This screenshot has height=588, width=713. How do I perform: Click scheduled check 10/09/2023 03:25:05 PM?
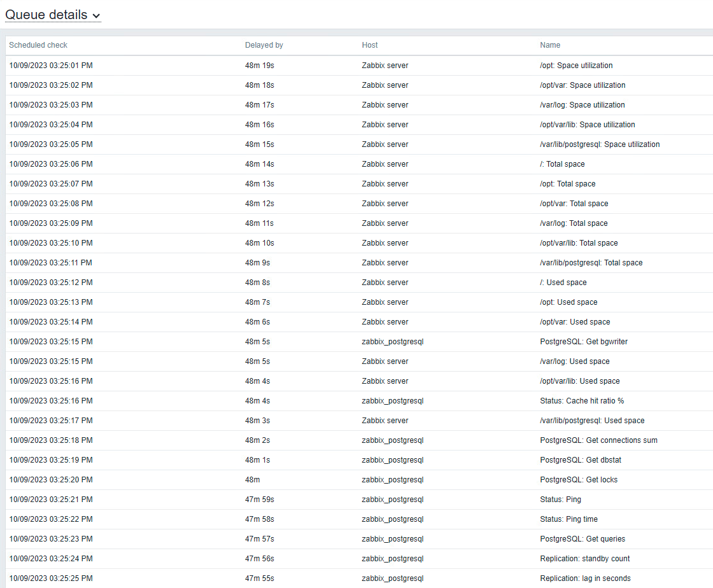click(51, 144)
